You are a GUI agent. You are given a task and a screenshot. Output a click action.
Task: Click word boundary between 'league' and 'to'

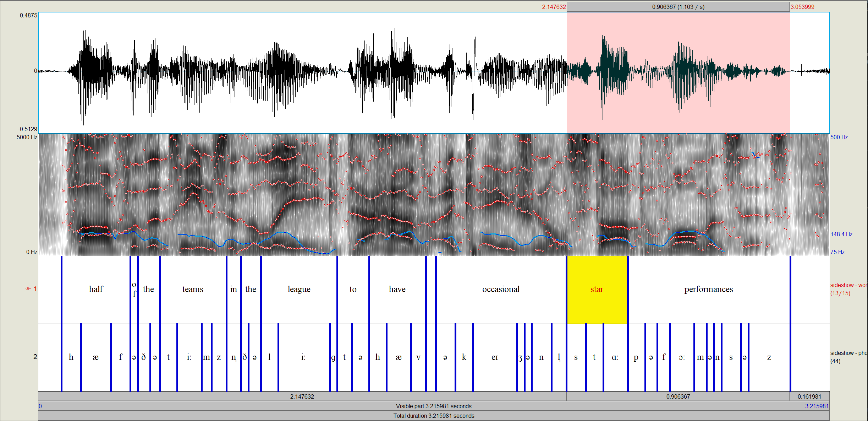pyautogui.click(x=337, y=290)
